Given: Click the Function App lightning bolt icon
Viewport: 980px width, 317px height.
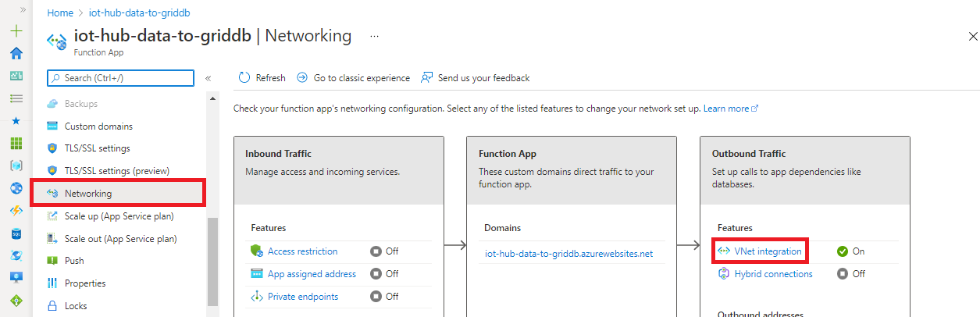Looking at the screenshot, I should (x=16, y=211).
